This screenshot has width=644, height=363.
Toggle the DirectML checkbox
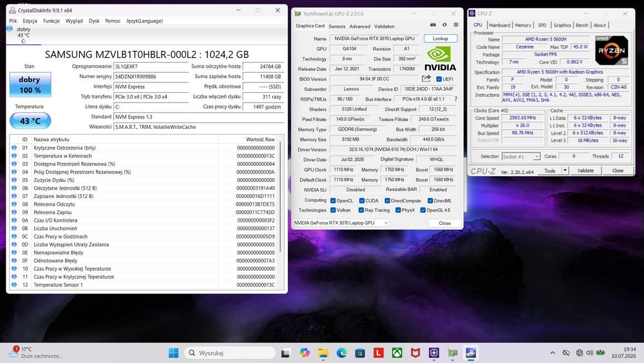pos(430,201)
